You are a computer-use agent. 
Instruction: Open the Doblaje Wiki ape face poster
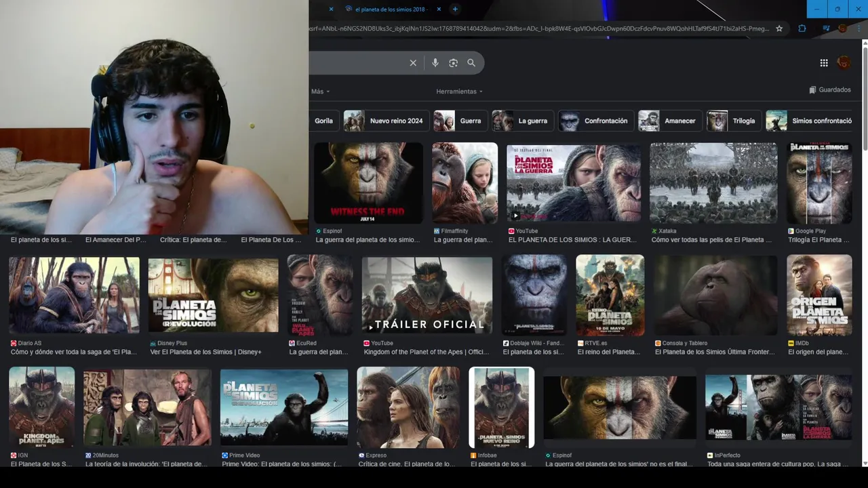(x=534, y=296)
